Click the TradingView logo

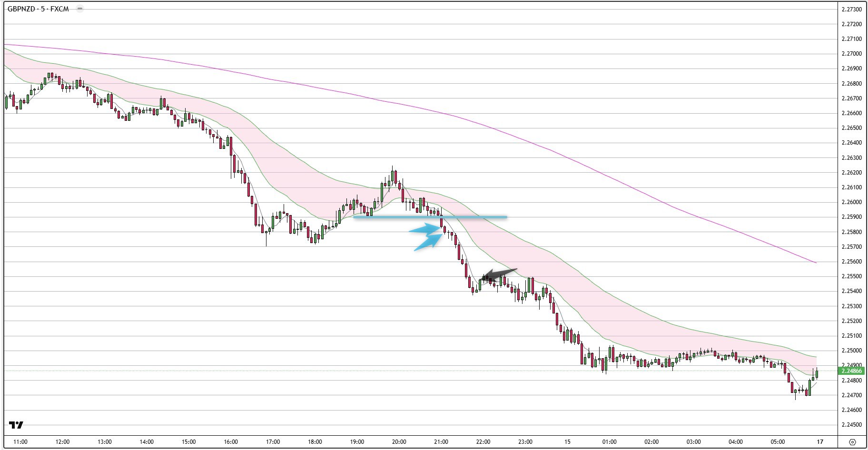[16, 425]
